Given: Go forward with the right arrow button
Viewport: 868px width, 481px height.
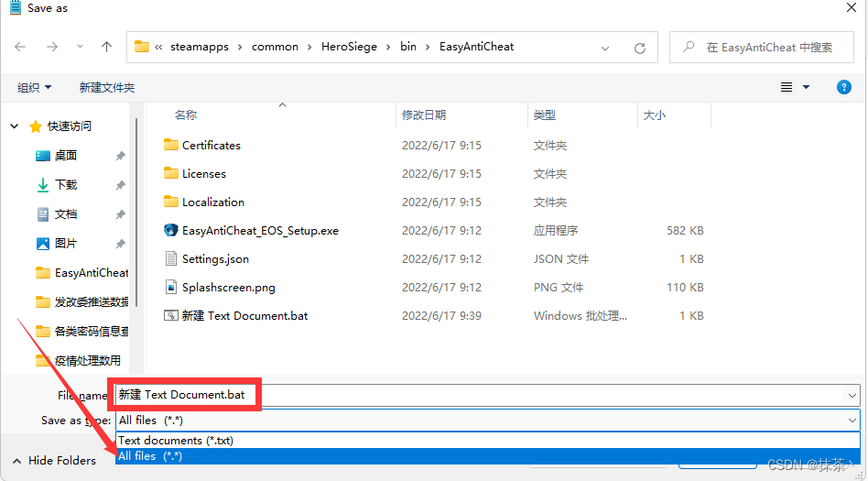Looking at the screenshot, I should [52, 47].
